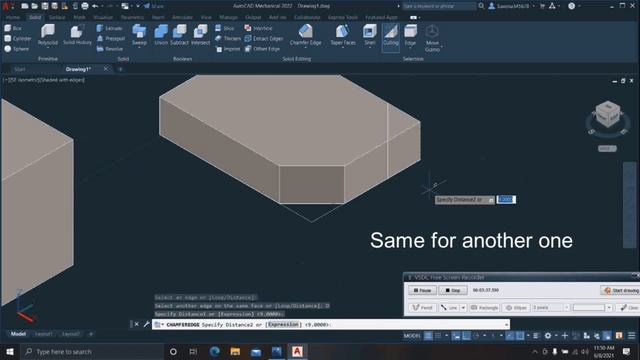Apply the Subtract boolean tool

(179, 34)
